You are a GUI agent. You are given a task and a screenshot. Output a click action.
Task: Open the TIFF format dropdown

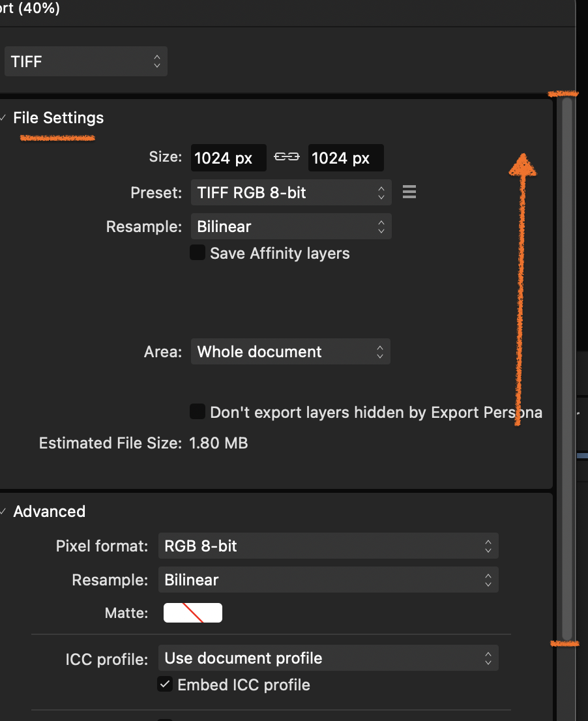point(86,61)
